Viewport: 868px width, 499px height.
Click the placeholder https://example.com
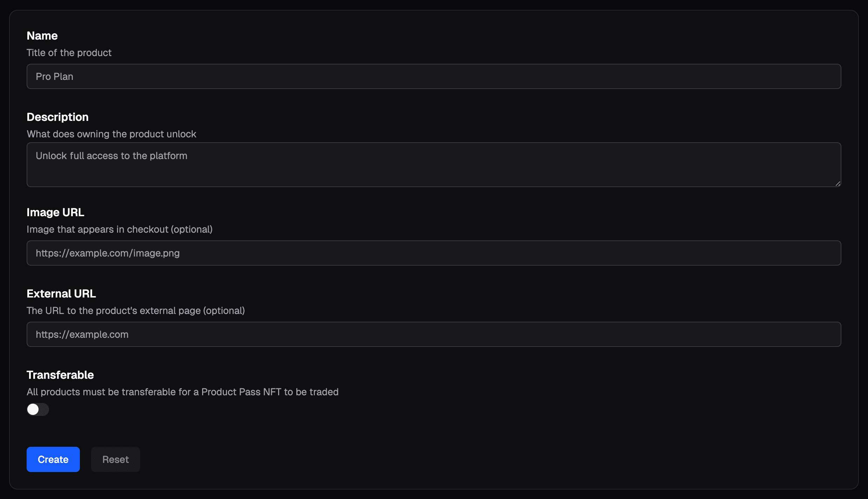(x=82, y=334)
